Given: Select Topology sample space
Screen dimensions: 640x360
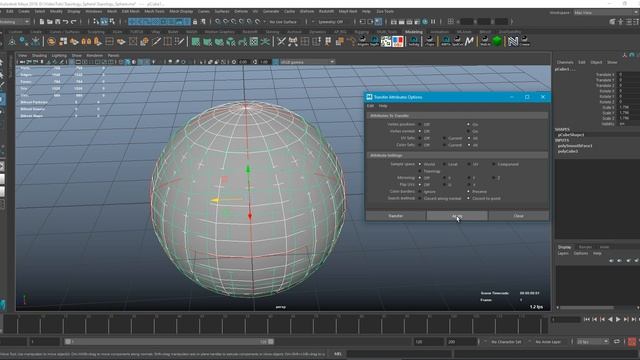Looking at the screenshot, I should tap(420, 171).
